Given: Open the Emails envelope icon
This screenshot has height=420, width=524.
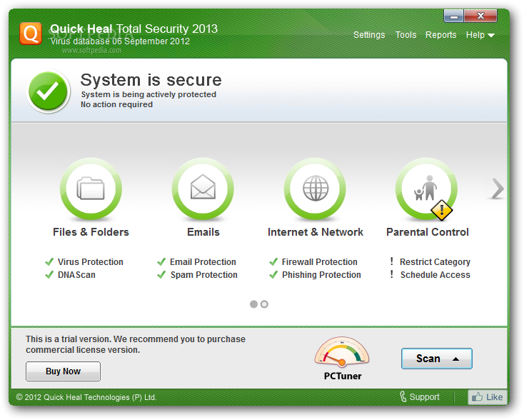Looking at the screenshot, I should coord(203,189).
